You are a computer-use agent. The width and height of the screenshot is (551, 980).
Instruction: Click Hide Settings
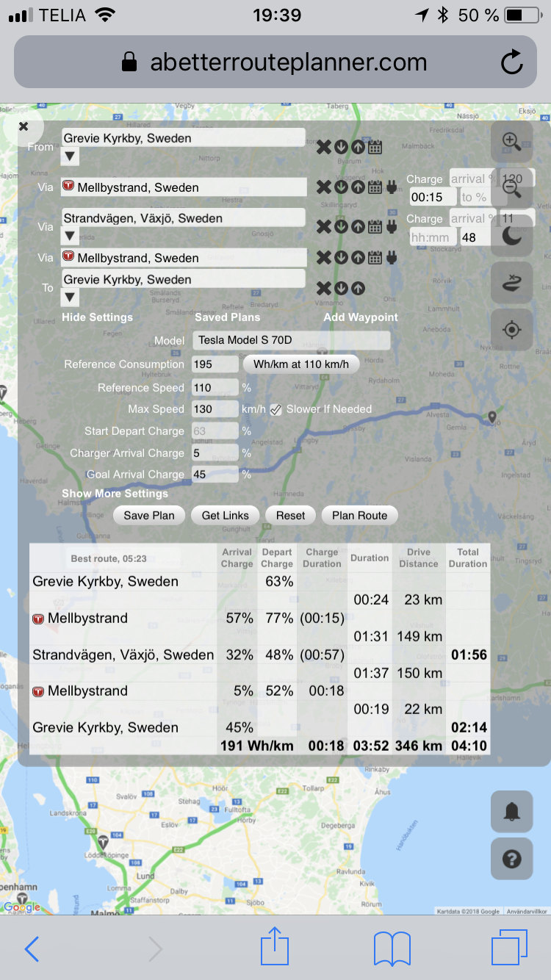click(x=97, y=317)
